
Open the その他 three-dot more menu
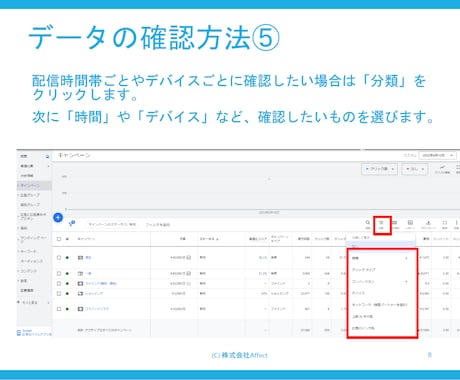(456, 223)
